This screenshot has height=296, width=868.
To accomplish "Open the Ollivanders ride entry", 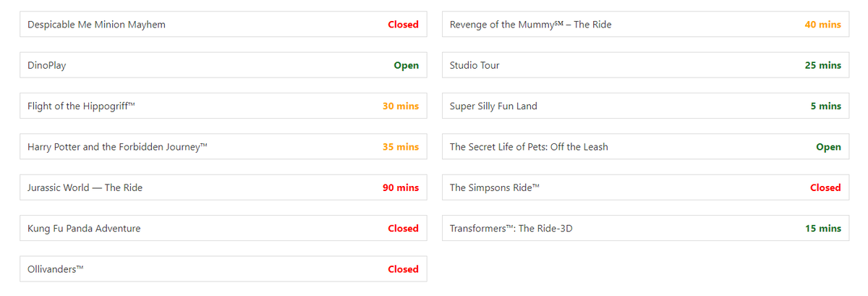I will tap(56, 269).
